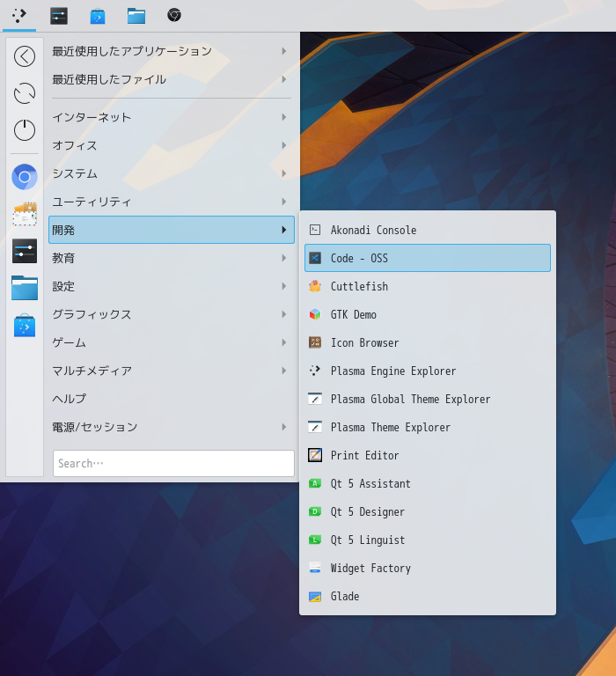The image size is (616, 676).
Task: Click the Qt 5 Linguist icon
Action: pyautogui.click(x=315, y=540)
